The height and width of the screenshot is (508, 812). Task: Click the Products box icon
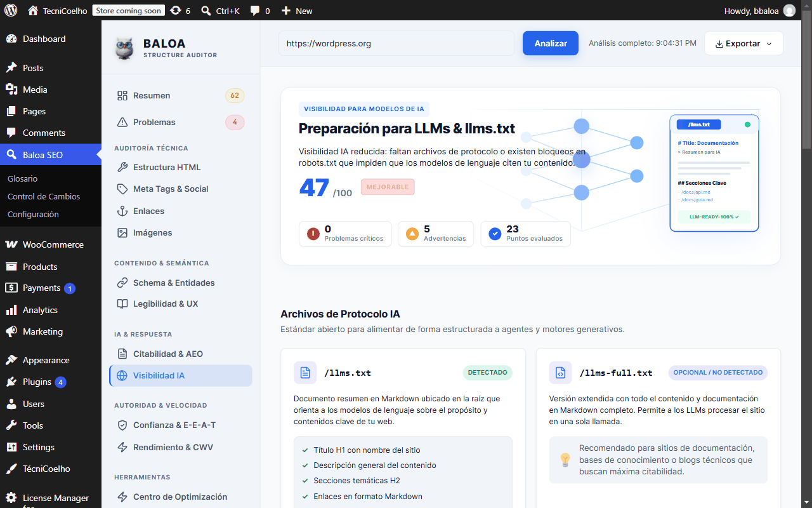tap(11, 267)
